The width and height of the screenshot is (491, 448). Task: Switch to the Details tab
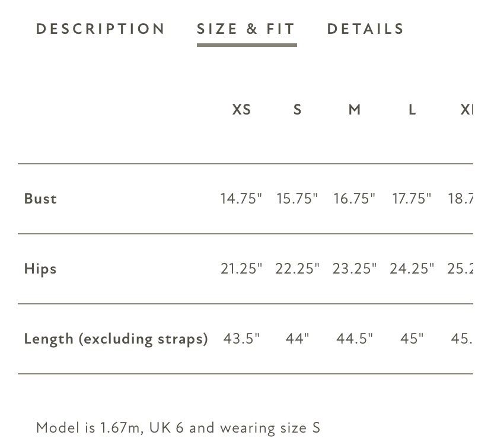(x=365, y=29)
